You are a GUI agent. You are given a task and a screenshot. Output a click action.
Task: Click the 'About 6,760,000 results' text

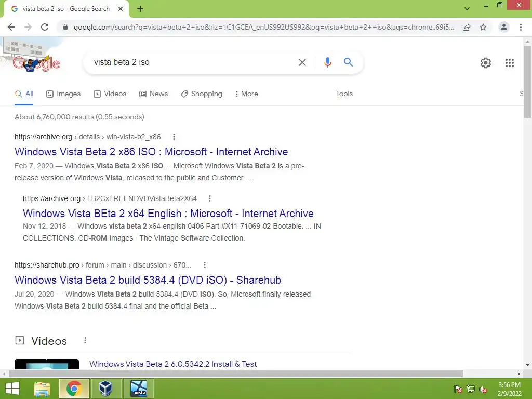(79, 117)
